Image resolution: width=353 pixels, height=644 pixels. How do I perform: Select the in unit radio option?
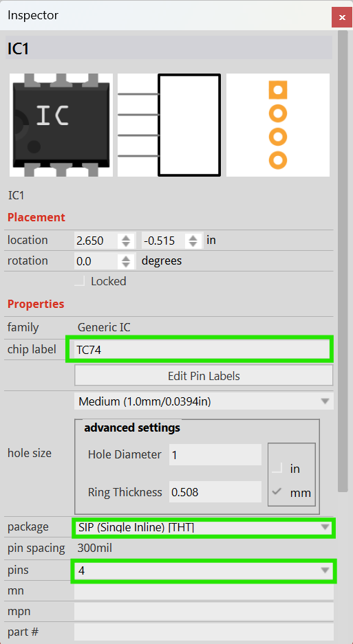coord(277,468)
